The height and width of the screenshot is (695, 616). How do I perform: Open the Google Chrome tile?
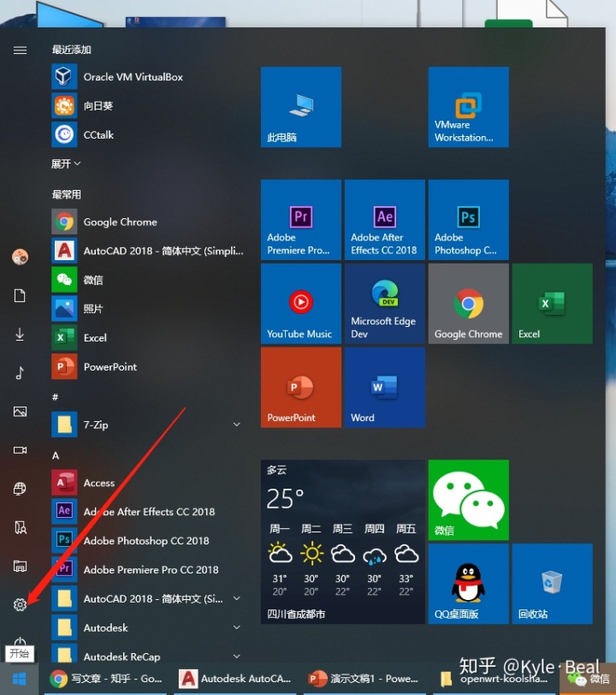[469, 304]
